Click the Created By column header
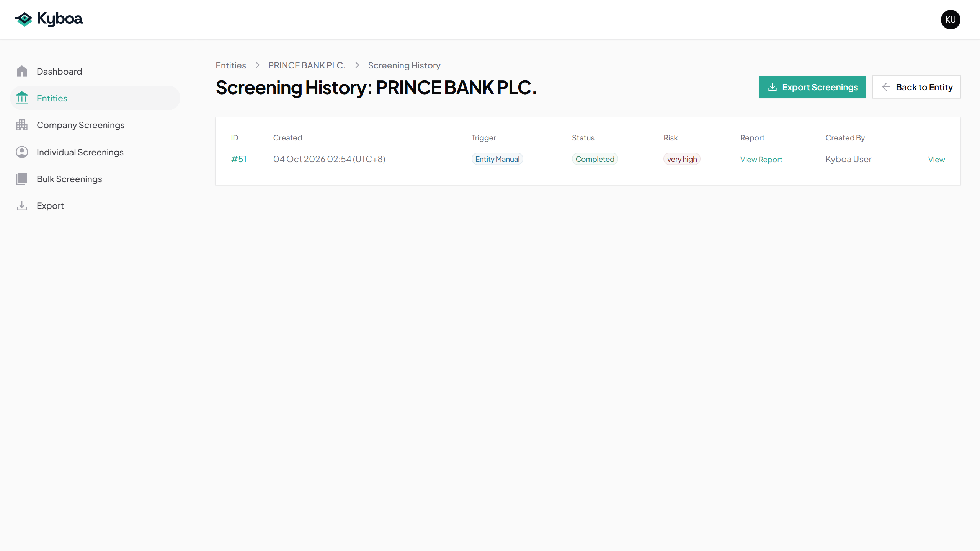 [845, 138]
